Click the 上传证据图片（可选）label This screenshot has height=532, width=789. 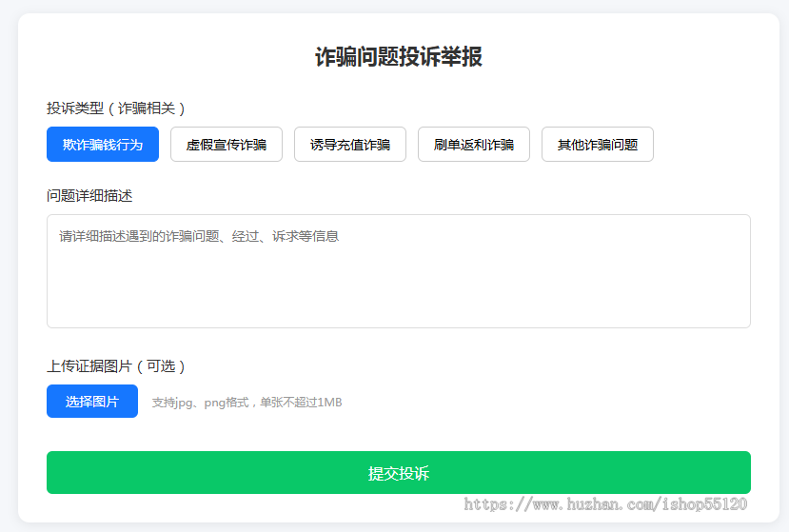point(116,365)
